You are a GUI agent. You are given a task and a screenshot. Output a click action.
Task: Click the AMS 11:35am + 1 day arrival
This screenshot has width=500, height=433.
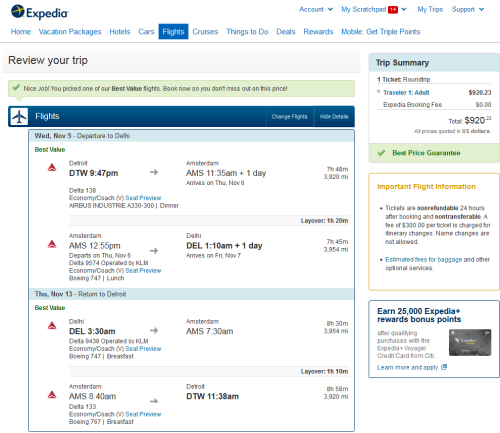tap(226, 173)
